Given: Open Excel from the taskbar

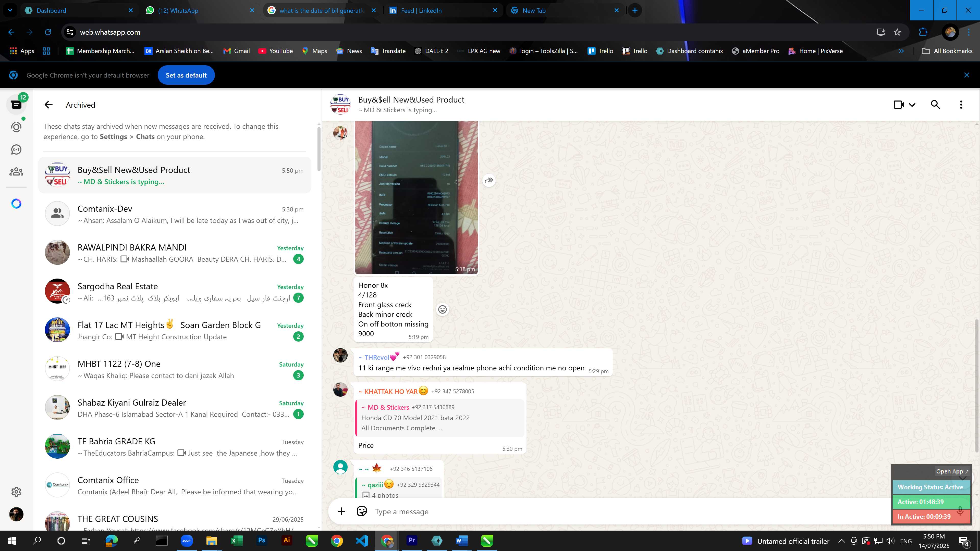Looking at the screenshot, I should (237, 541).
